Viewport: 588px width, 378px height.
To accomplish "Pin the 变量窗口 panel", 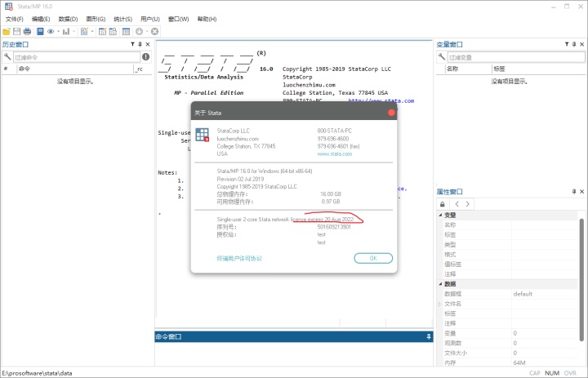I will pyautogui.click(x=574, y=44).
